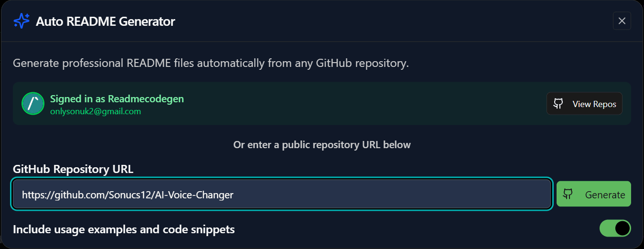Click the 'View Repos' label text
The width and height of the screenshot is (644, 249).
(x=594, y=104)
